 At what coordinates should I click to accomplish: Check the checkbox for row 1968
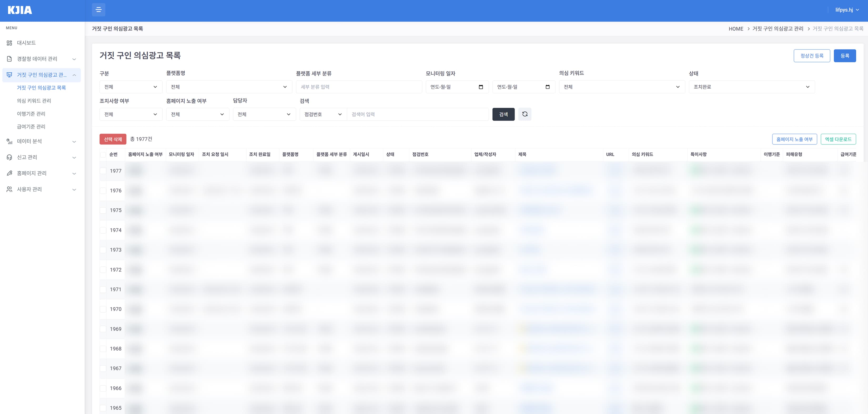click(x=103, y=349)
